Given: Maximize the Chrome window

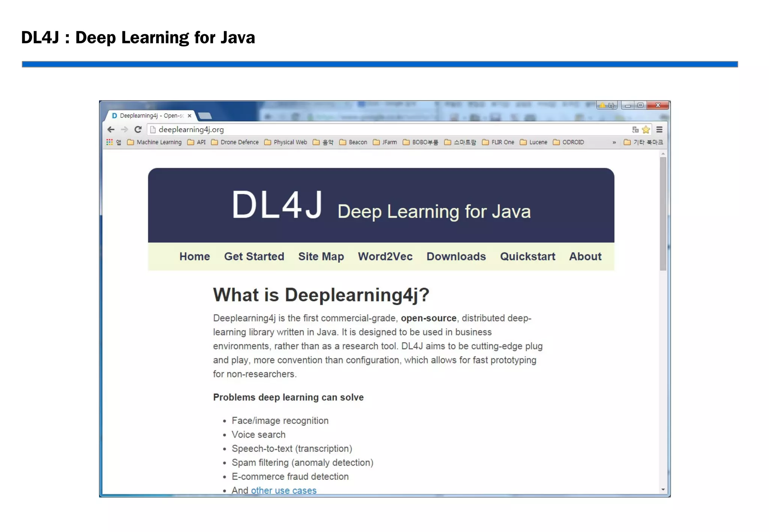Looking at the screenshot, I should click(641, 105).
